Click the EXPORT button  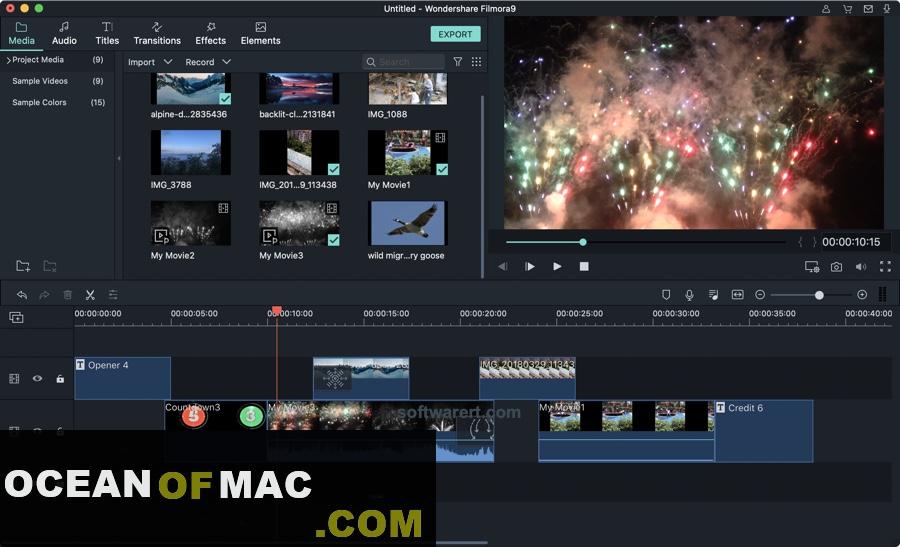455,34
